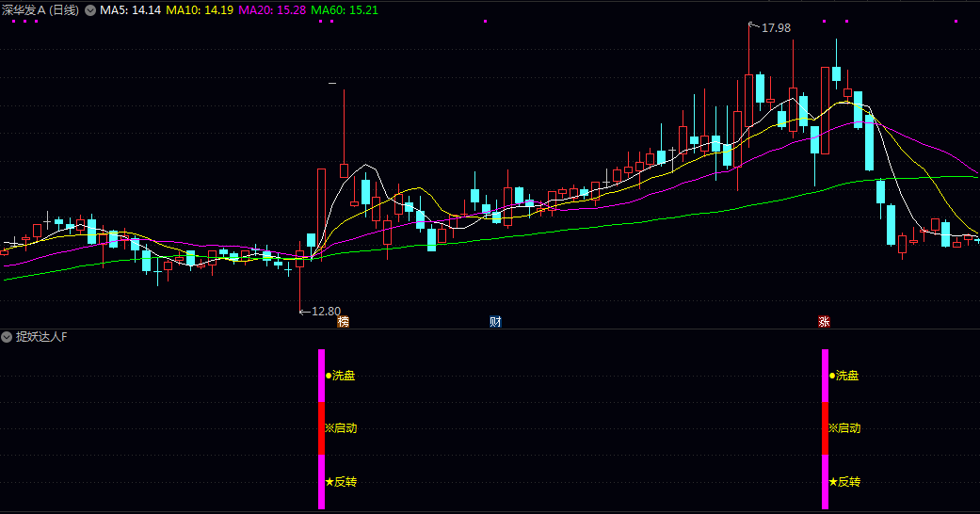Expand the 捉妖达人F indicator menu arrow
Image resolution: width=980 pixels, height=514 pixels.
tap(7, 337)
